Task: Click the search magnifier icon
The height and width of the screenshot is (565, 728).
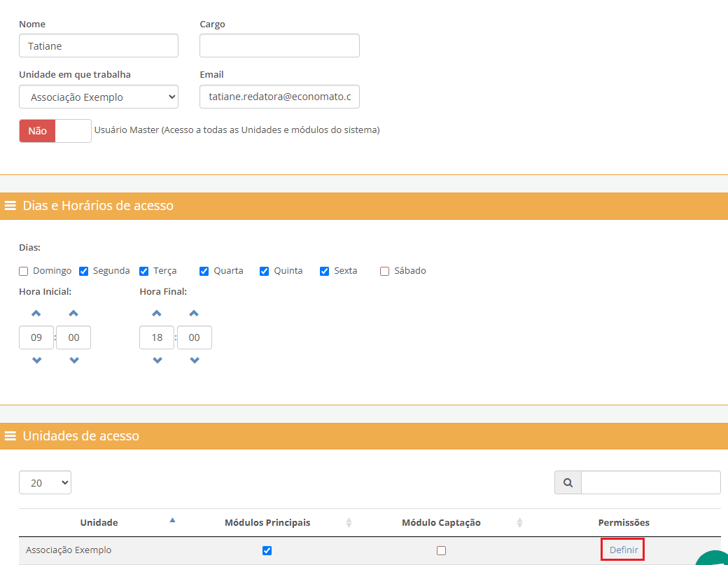Action: (568, 483)
